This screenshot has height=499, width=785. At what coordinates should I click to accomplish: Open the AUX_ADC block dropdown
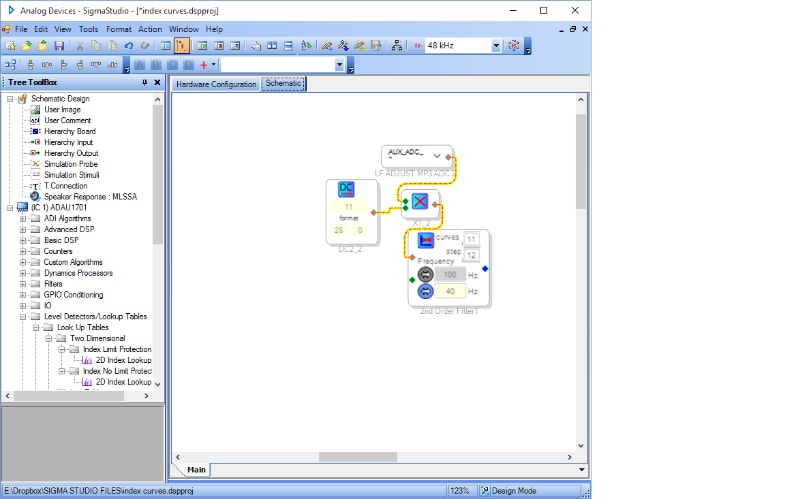pos(437,156)
